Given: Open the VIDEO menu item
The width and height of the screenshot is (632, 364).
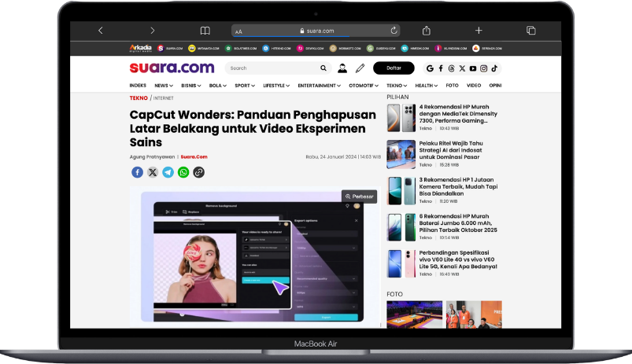Looking at the screenshot, I should pyautogui.click(x=474, y=86).
